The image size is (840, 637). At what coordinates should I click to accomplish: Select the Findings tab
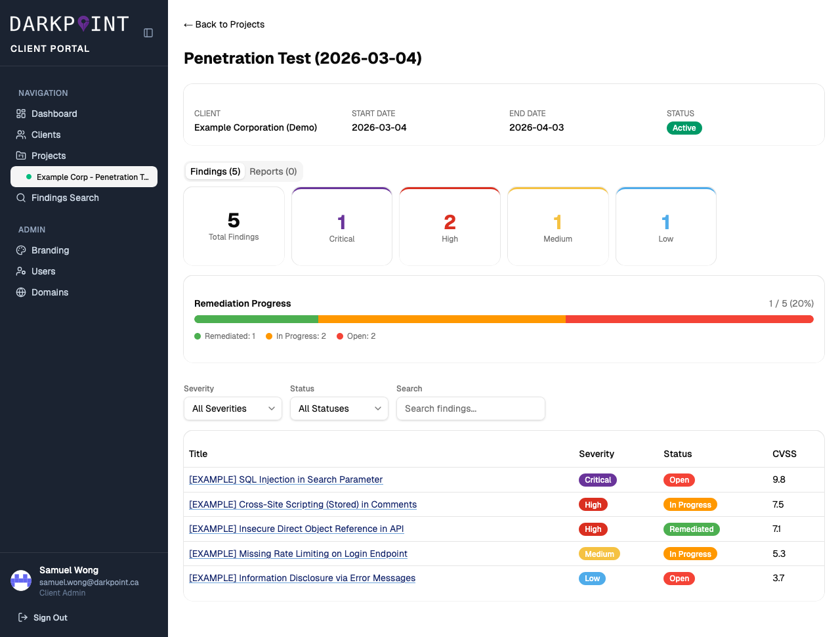pos(215,171)
